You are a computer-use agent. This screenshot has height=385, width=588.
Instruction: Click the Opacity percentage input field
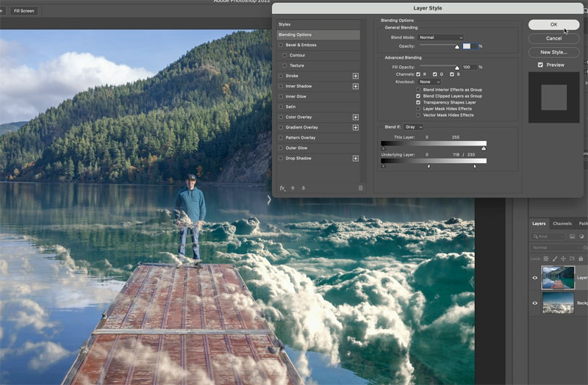(470, 46)
